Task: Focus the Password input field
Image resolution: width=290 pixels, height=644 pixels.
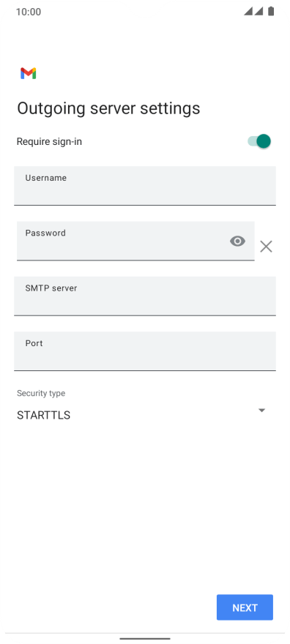Action: [135, 241]
